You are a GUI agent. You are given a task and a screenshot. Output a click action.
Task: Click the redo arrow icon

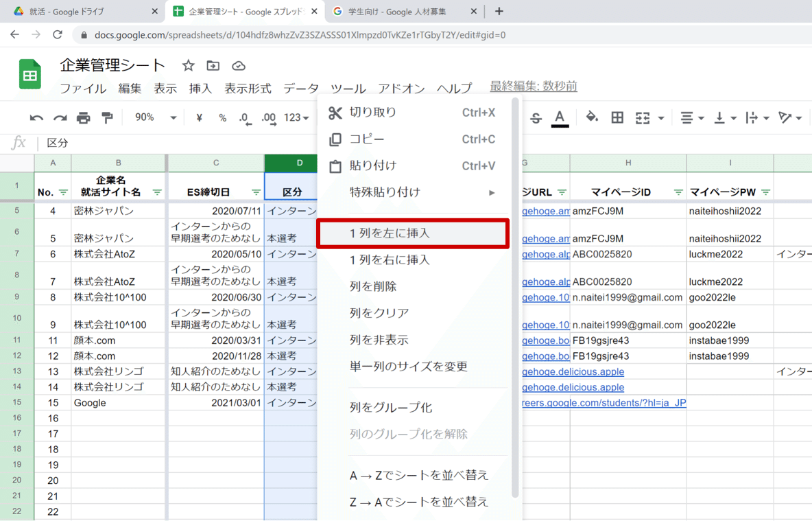click(60, 118)
